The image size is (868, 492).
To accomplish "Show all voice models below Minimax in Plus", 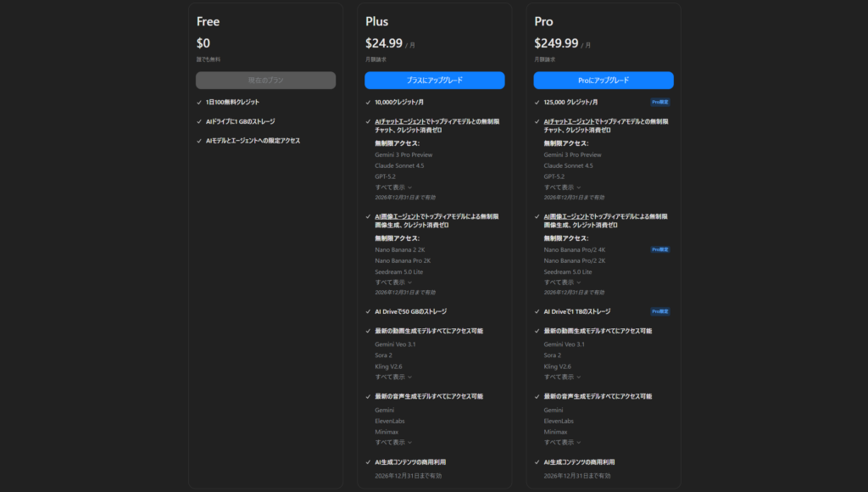I will 393,442.
